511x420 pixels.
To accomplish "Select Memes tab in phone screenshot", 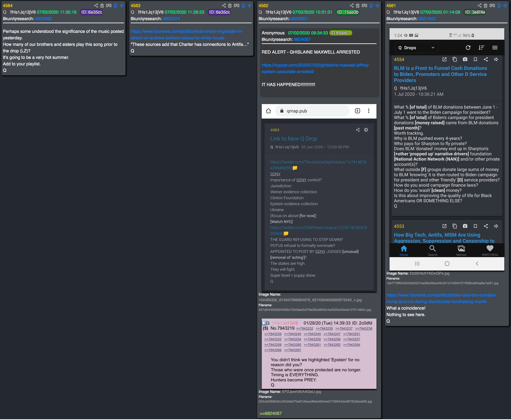I will (x=461, y=250).
